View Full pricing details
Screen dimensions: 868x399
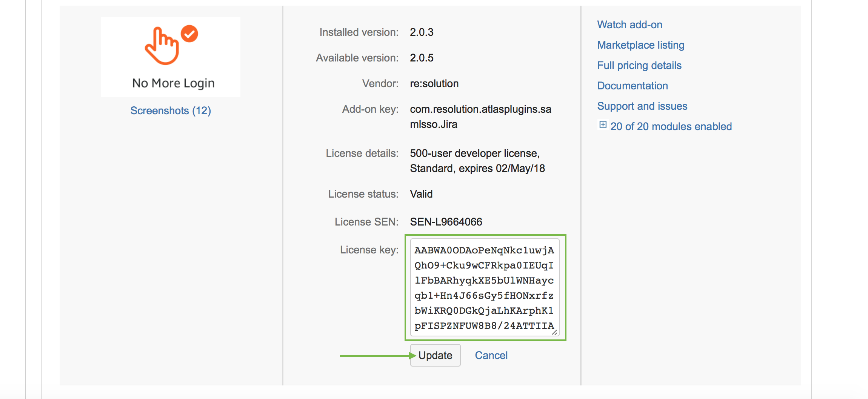pyautogui.click(x=639, y=65)
